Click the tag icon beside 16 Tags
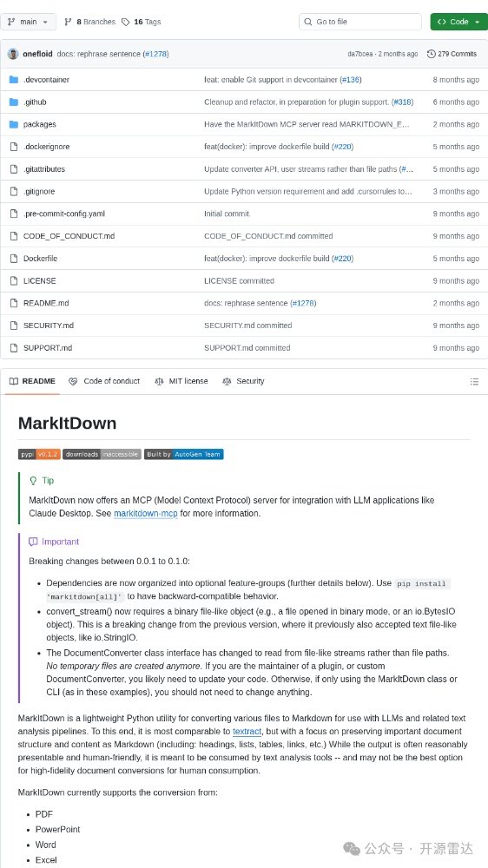This screenshot has width=488, height=868. pos(126,23)
